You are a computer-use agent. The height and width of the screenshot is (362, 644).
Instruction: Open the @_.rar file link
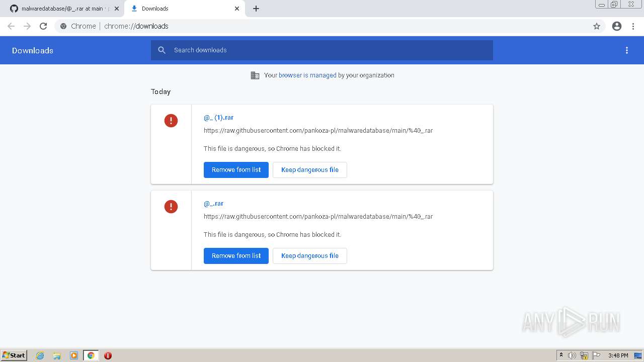(x=213, y=204)
